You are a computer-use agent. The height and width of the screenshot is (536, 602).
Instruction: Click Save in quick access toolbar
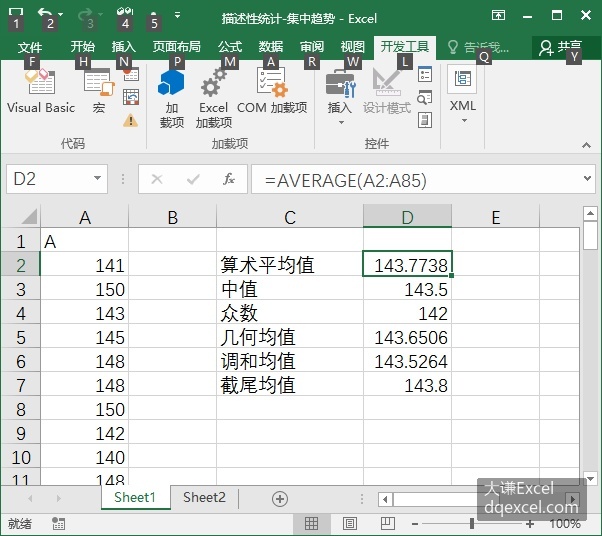[x=15, y=15]
